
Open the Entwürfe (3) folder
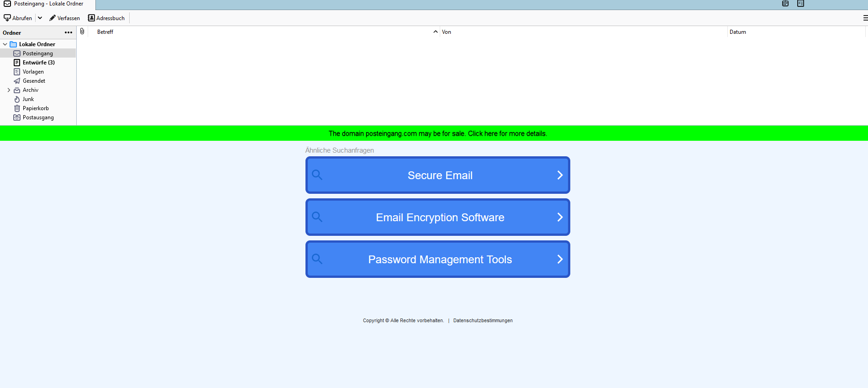tap(38, 63)
